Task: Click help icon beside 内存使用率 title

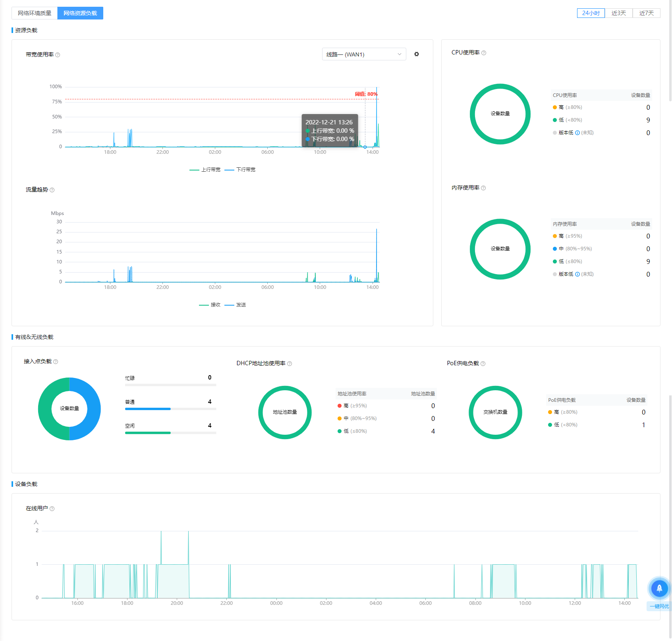Action: 483,188
